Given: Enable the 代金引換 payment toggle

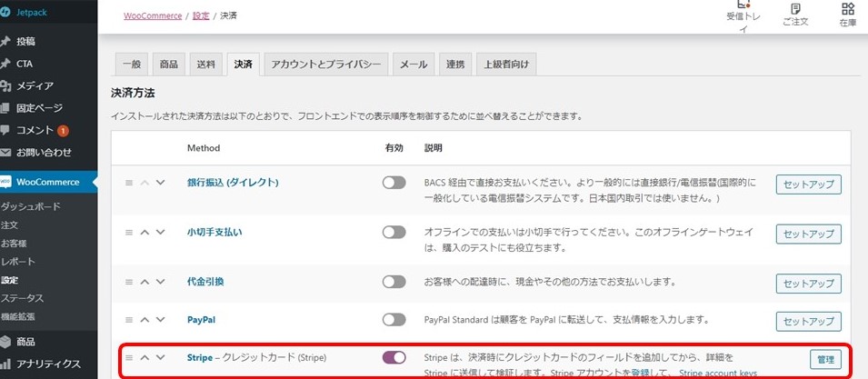Looking at the screenshot, I should pos(394,282).
